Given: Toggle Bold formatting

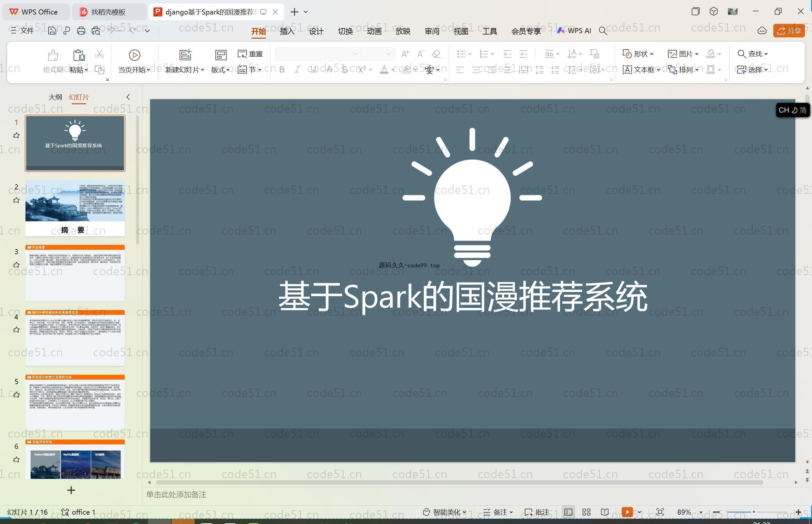Looking at the screenshot, I should (x=282, y=69).
